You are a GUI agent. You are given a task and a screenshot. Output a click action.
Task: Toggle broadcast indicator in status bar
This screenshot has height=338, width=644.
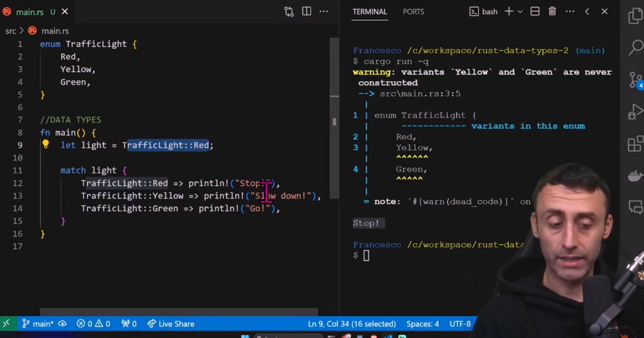point(129,324)
